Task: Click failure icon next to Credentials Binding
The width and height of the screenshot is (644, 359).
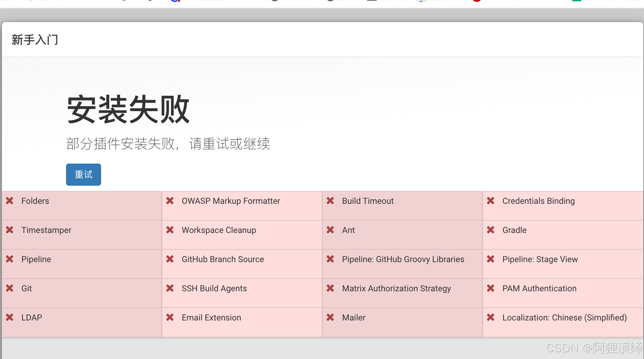Action: (x=491, y=201)
